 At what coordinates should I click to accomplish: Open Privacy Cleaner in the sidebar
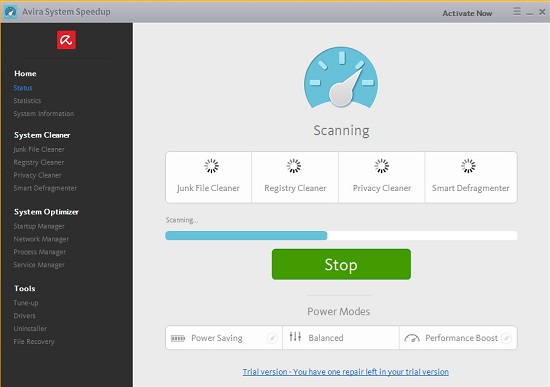point(38,175)
